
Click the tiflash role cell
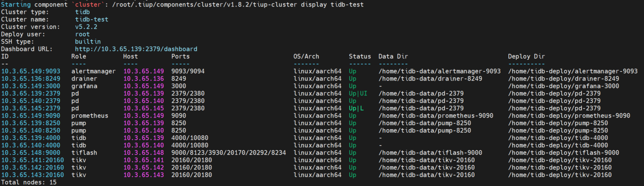click(x=84, y=153)
